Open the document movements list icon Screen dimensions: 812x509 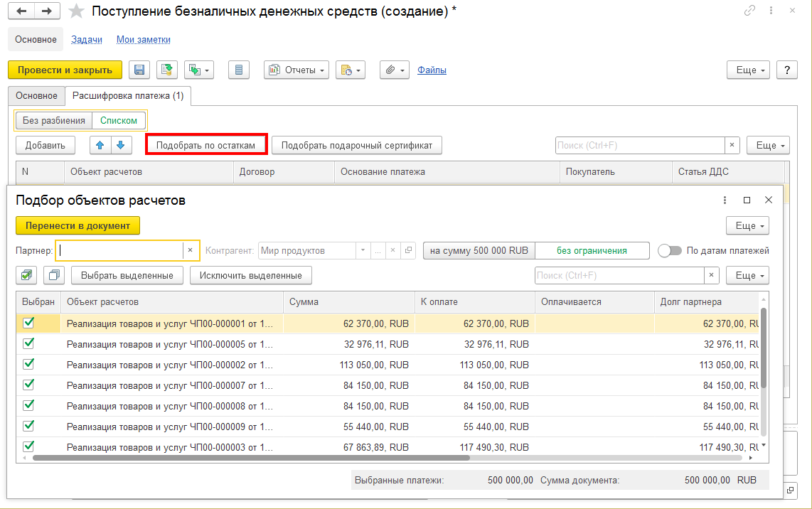point(238,70)
